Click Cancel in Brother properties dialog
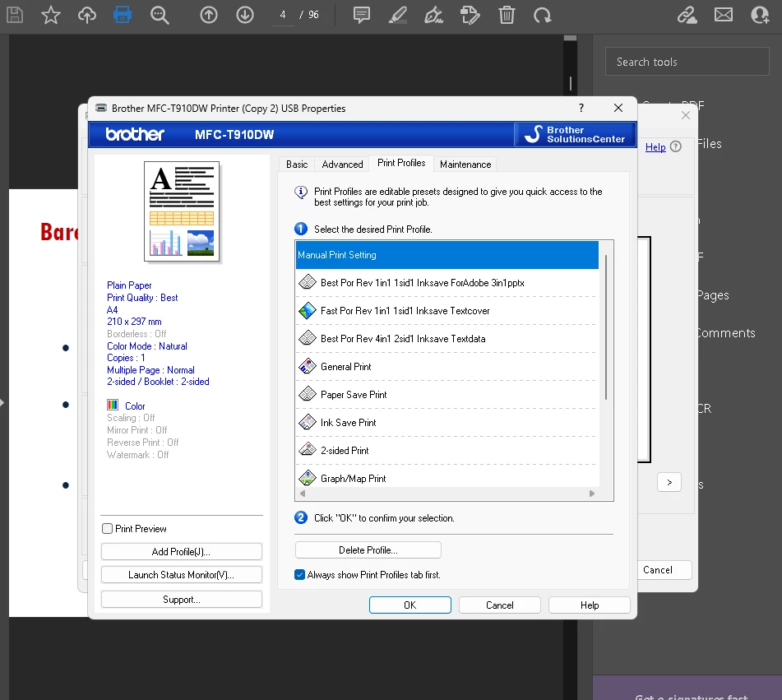 pos(500,605)
